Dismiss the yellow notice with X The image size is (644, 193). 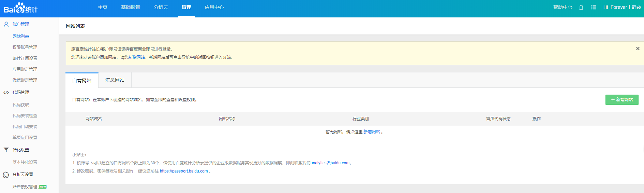click(x=638, y=49)
